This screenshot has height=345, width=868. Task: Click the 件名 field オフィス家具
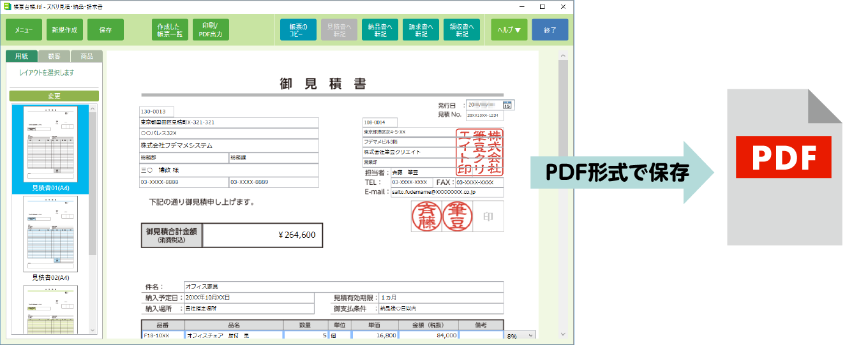tap(343, 287)
